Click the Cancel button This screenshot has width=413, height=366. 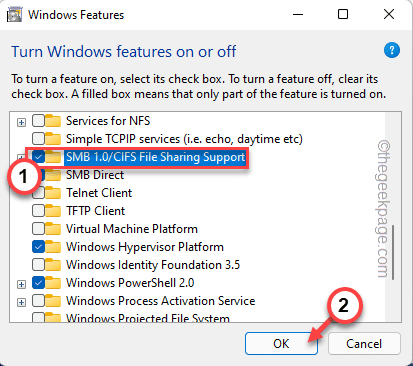(364, 343)
